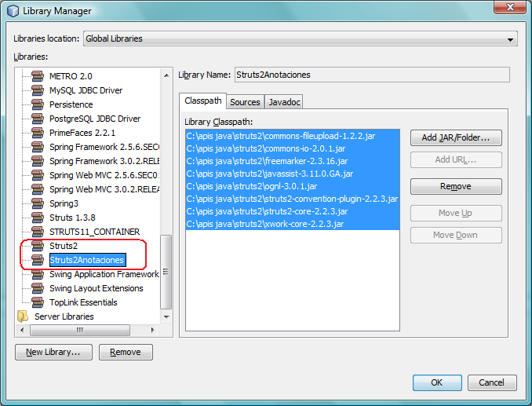Dismiss dialog with Cancel button

[492, 382]
